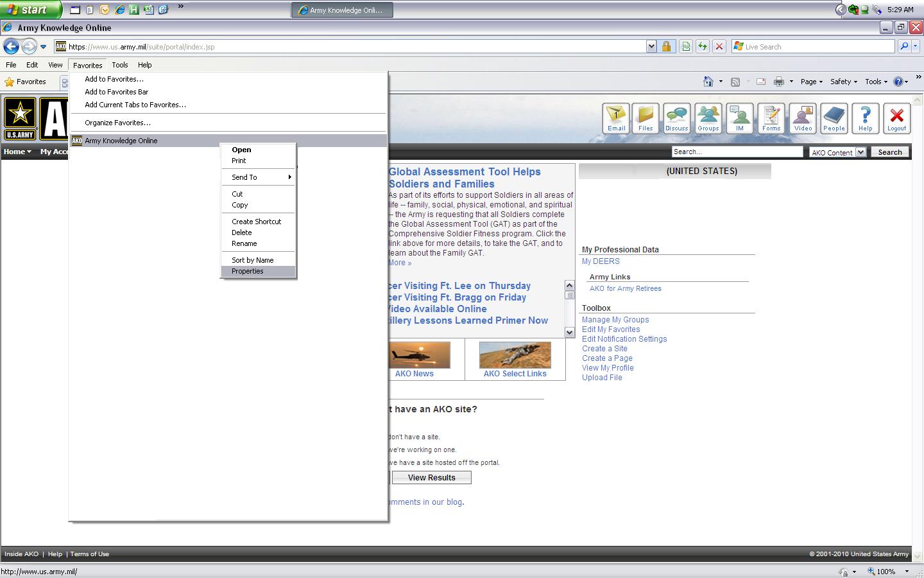Click the View Results button
Screen dimensions: 924x578
(431, 477)
